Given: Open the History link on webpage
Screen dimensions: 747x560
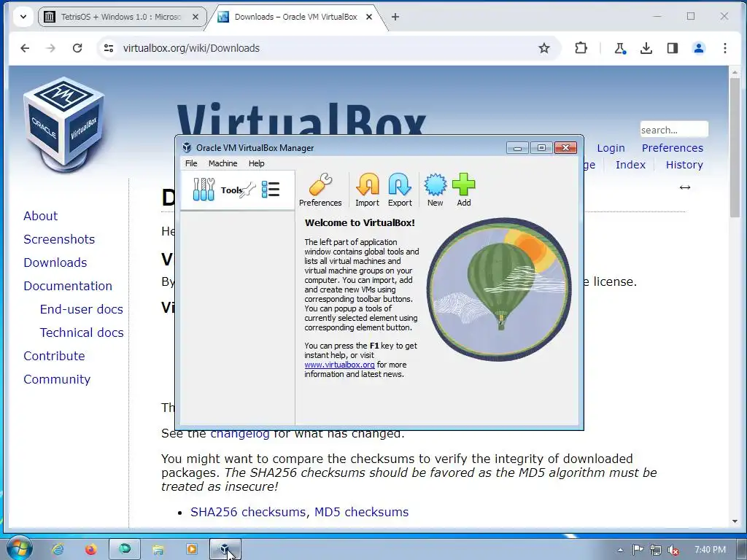Looking at the screenshot, I should pos(684,165).
